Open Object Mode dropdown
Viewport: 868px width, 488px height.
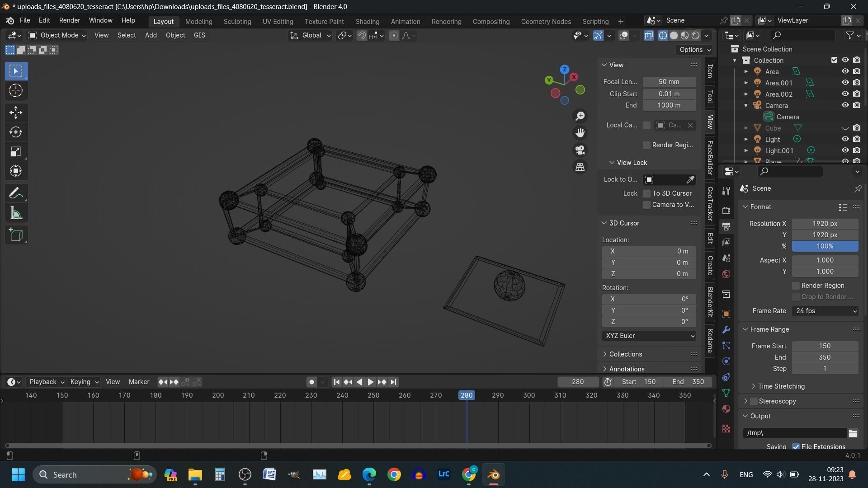coord(57,35)
